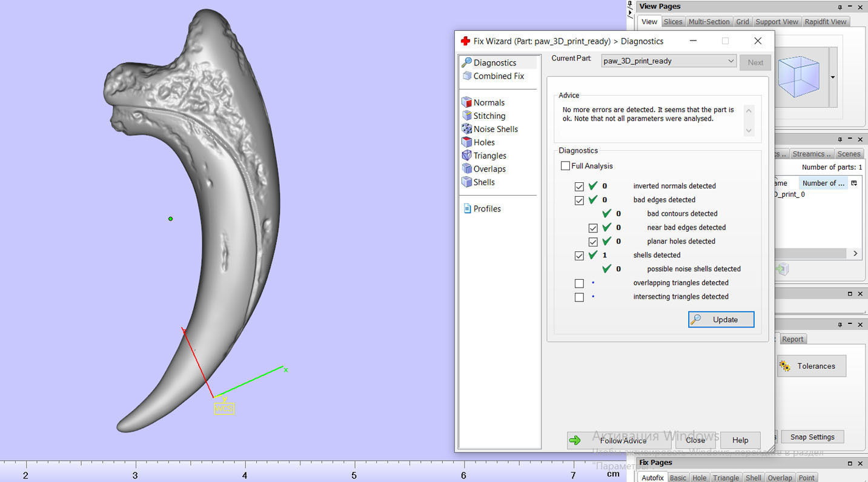Click part list horizontal scroll right arrow
Screen dimensions: 868x482
pos(855,254)
